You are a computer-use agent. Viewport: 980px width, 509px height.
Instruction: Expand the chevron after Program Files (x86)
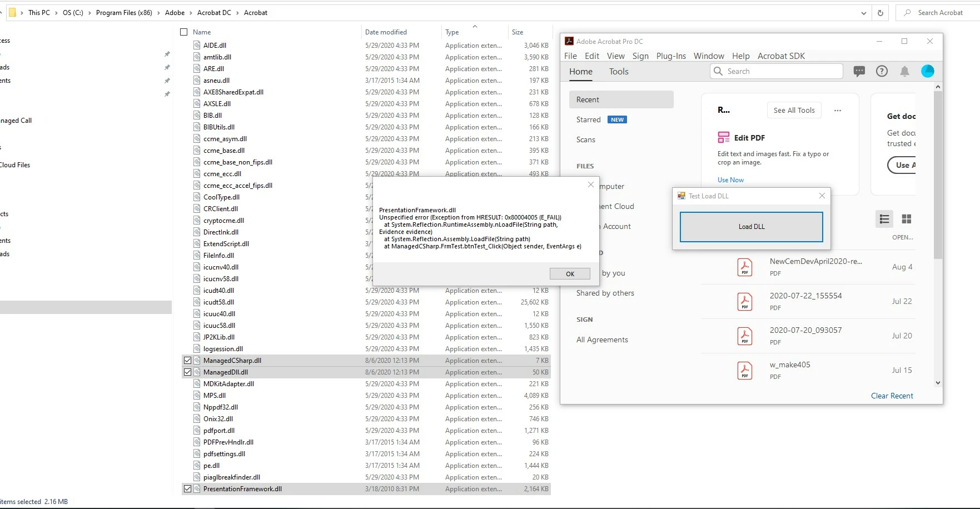tap(158, 12)
